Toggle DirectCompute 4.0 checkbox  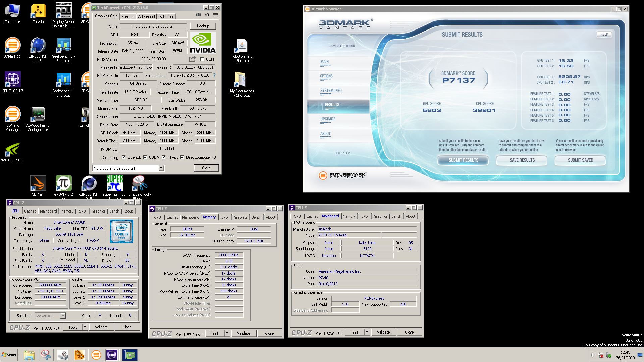click(182, 157)
